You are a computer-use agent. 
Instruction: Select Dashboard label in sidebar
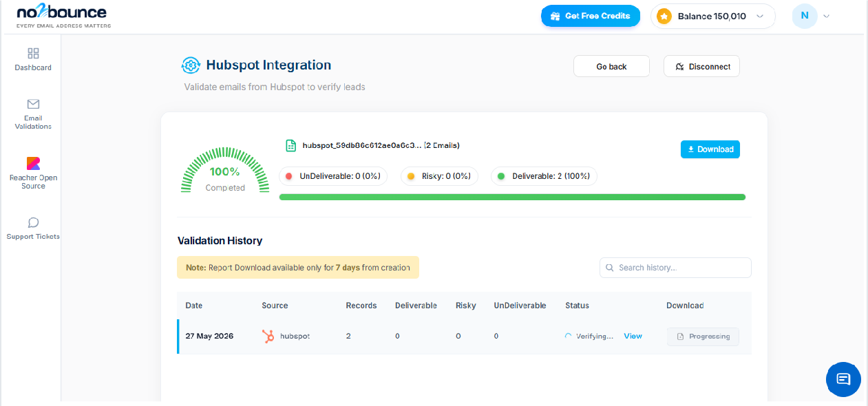click(33, 67)
